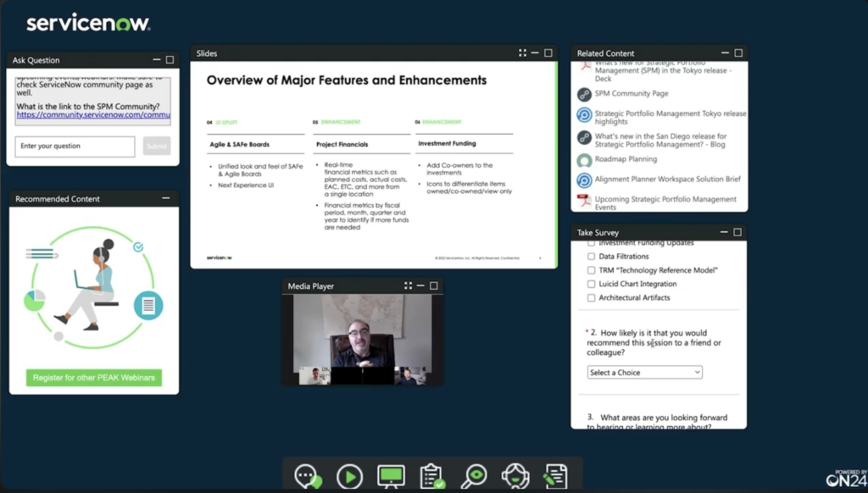Open the Select a Choice dropdown
This screenshot has height=493, width=868.
coord(644,373)
